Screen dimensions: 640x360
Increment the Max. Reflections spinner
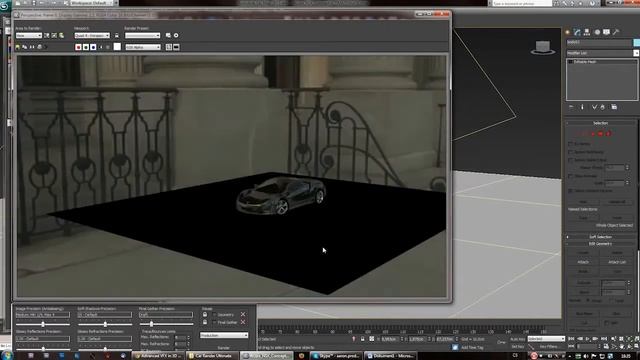[x=189, y=337]
